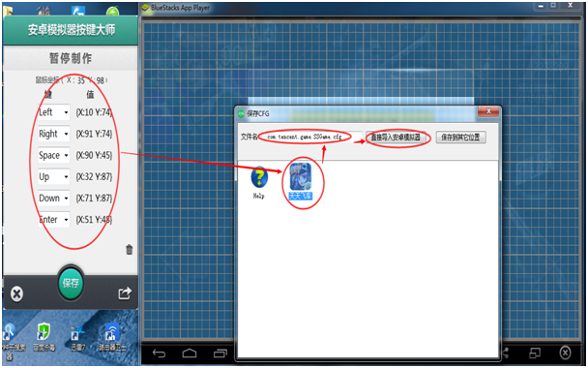
Task: Tap the Android home button
Action: point(190,353)
